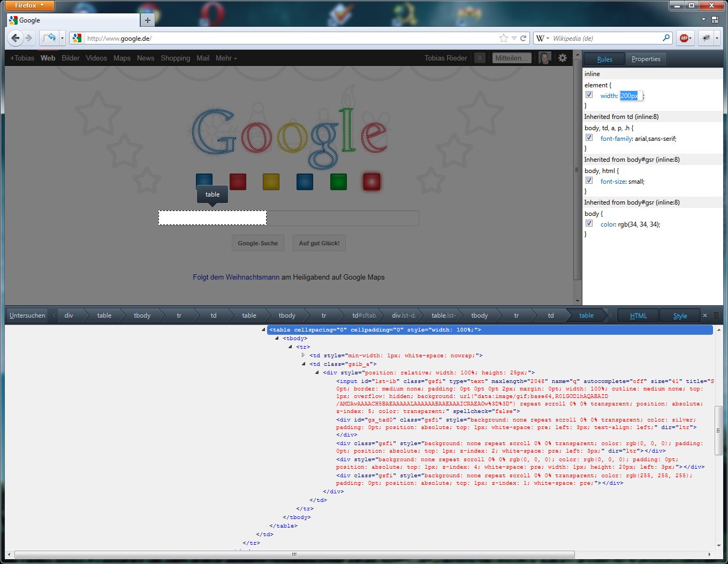This screenshot has width=728, height=564.
Task: Open the Mehr dropdown in Google bar
Action: [x=226, y=58]
